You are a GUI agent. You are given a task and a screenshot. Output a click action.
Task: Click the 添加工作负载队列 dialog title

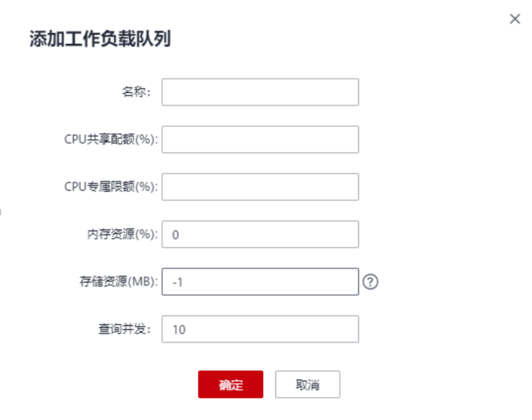[x=100, y=40]
